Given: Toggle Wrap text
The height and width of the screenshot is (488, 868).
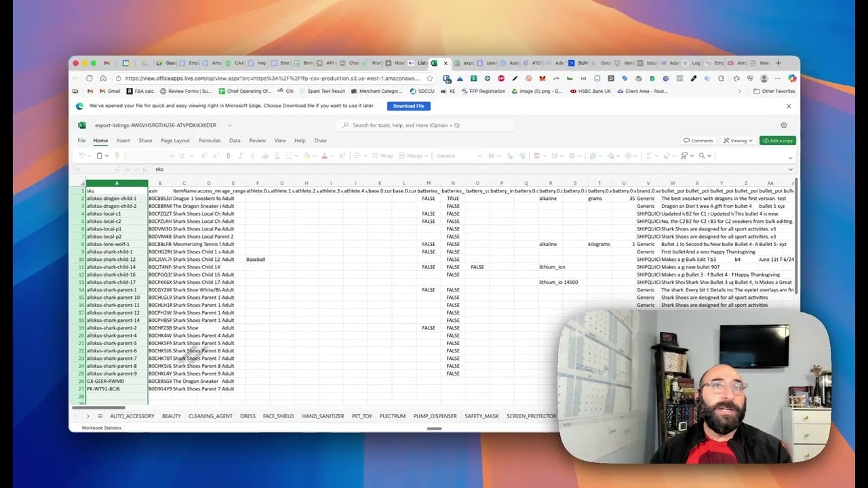Looking at the screenshot, I should (382, 156).
